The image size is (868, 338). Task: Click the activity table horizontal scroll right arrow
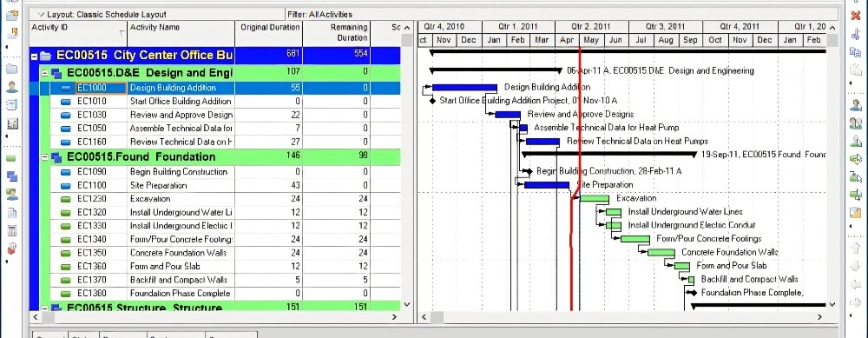395,317
